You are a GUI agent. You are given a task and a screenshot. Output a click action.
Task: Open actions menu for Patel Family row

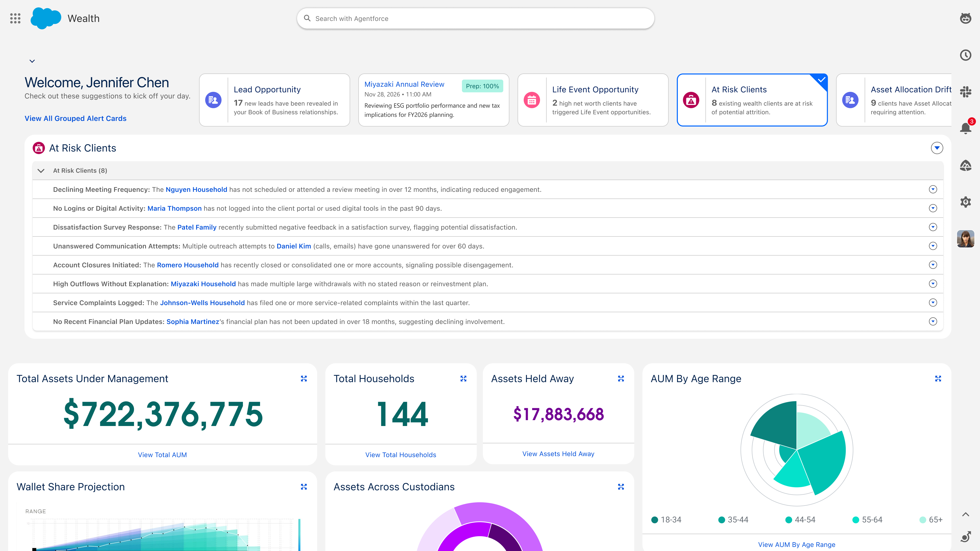(933, 227)
